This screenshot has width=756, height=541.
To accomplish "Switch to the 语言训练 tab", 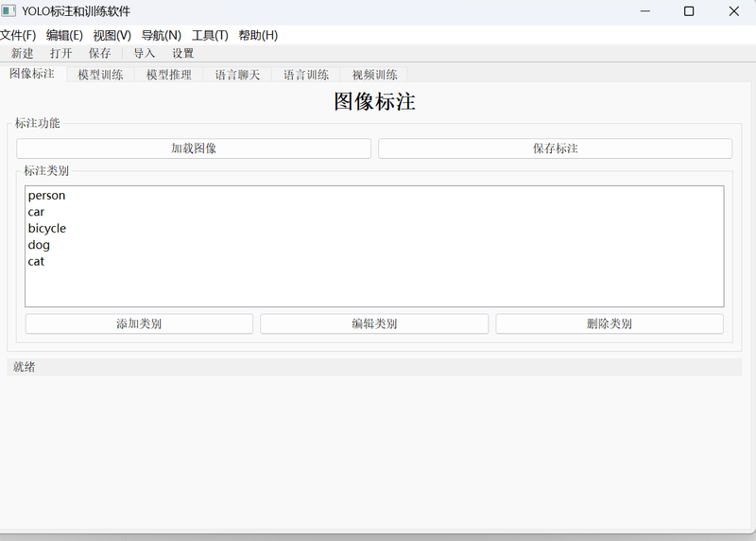I will (305, 75).
